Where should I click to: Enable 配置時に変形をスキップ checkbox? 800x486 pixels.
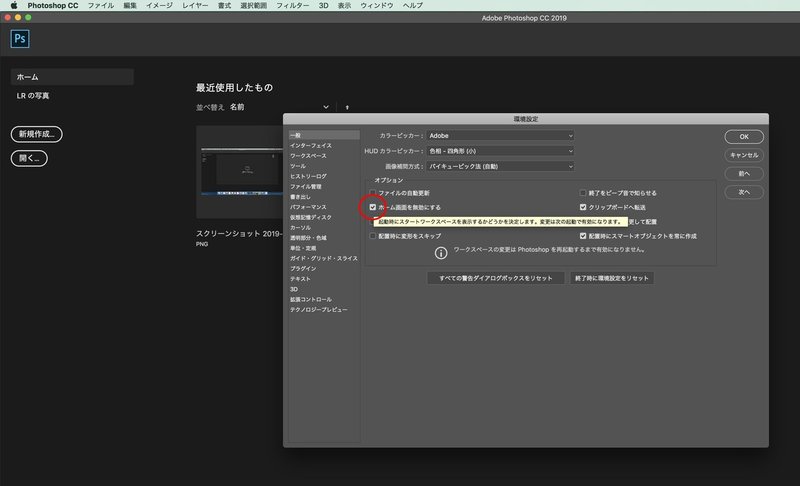point(372,236)
